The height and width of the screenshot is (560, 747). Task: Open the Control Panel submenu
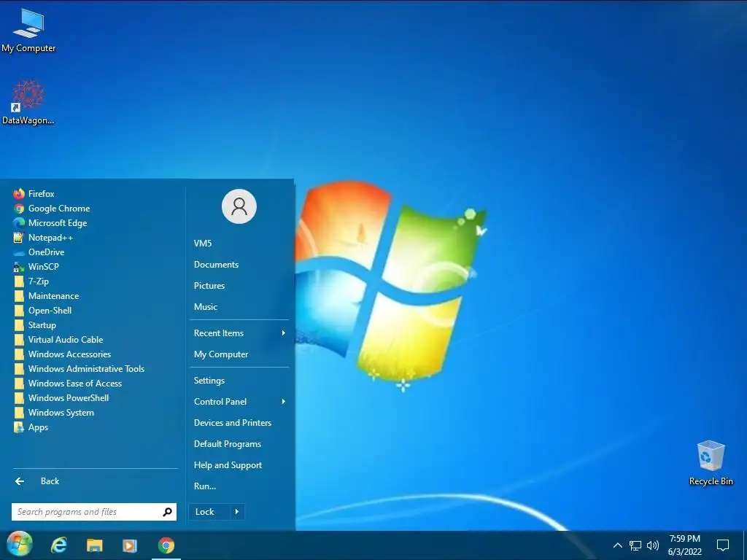239,402
